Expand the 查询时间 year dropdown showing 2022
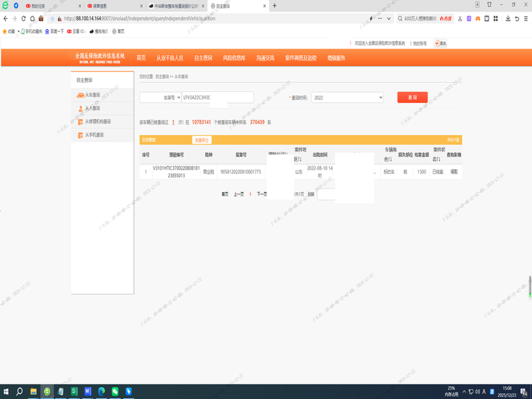 [347, 98]
